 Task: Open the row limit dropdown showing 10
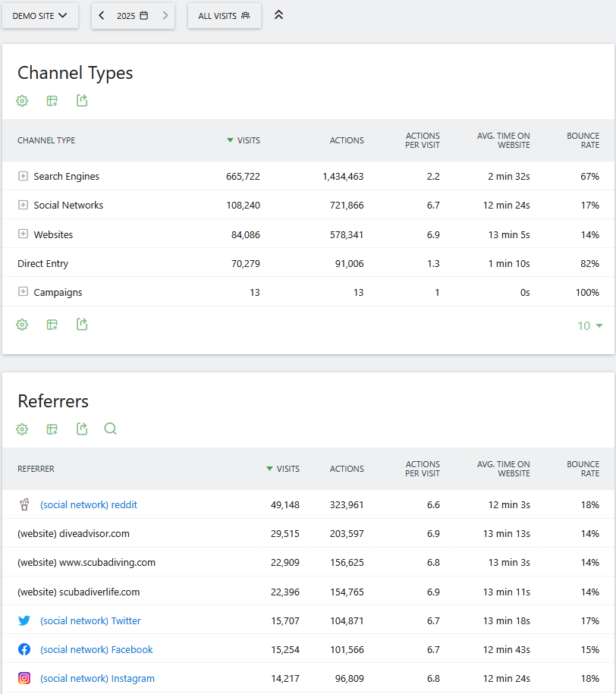pyautogui.click(x=589, y=325)
